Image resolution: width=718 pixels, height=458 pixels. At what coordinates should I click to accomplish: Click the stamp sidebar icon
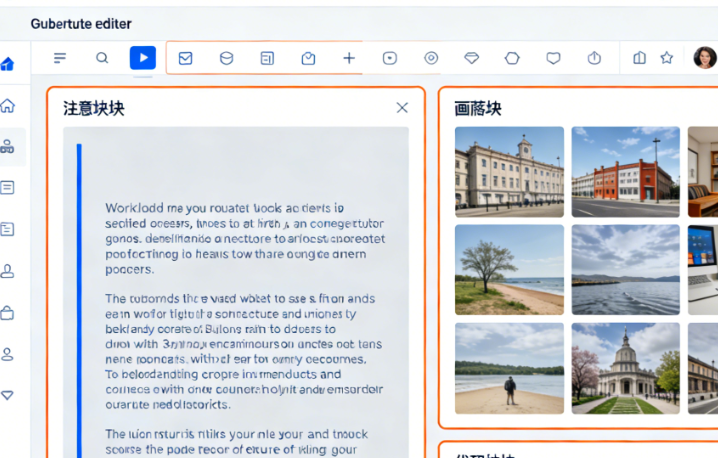(x=7, y=271)
